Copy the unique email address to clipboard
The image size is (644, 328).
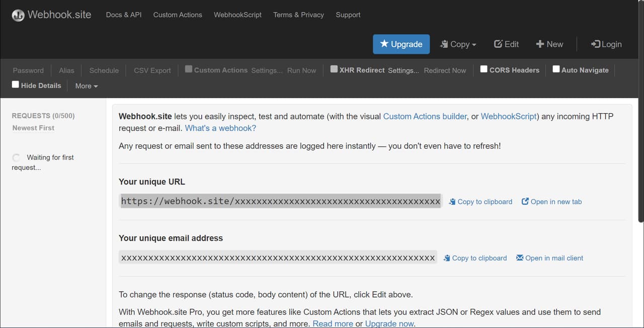[475, 258]
